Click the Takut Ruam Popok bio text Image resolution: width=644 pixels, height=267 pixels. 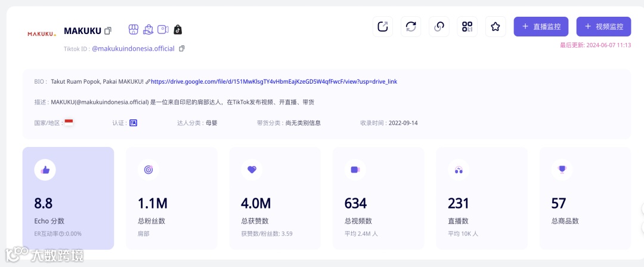tap(97, 82)
